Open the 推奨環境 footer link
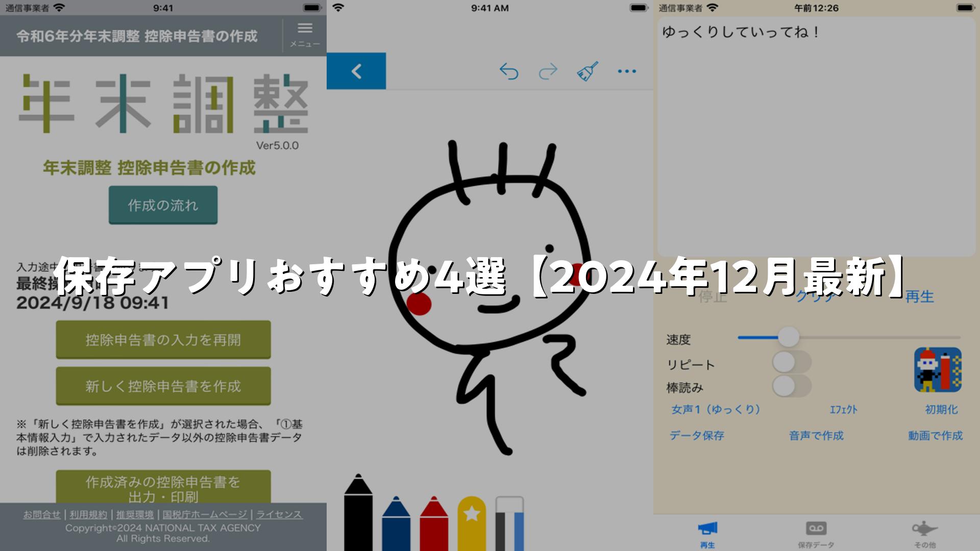This screenshot has width=980, height=551. (x=135, y=514)
